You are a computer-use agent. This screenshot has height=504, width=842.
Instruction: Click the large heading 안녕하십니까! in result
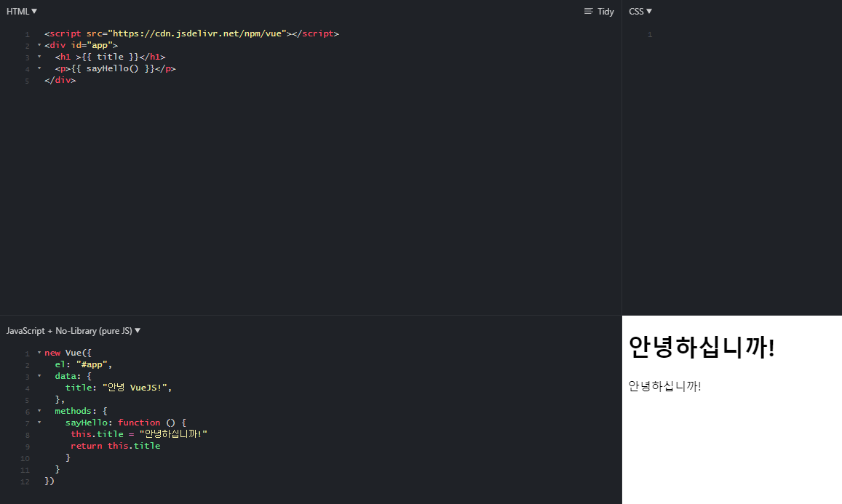click(x=702, y=347)
